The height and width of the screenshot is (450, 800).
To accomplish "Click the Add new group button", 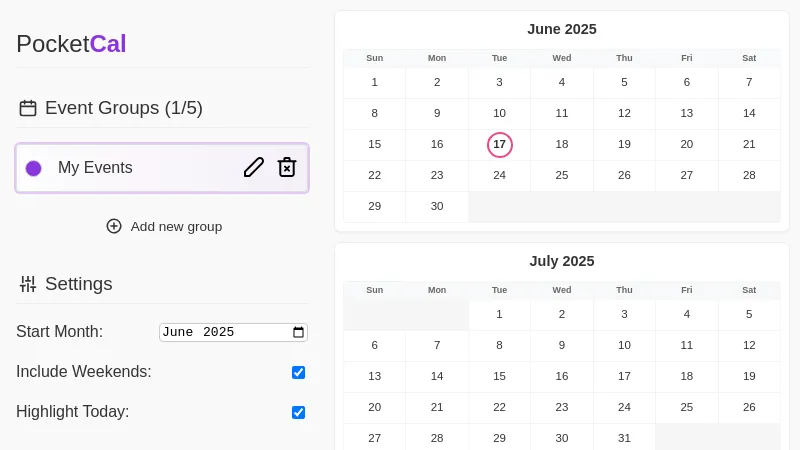I will (164, 226).
